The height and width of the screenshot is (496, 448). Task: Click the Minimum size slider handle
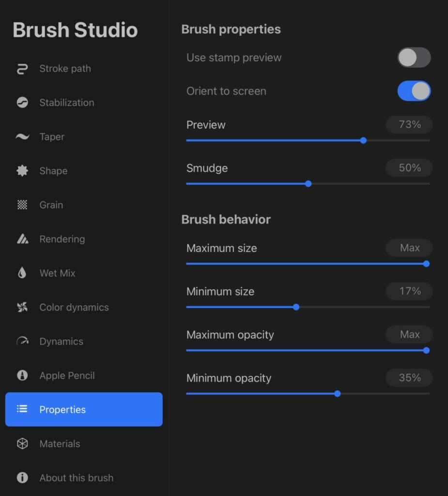(296, 307)
